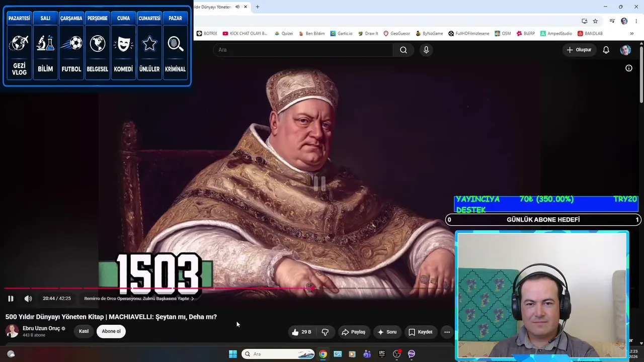Open the Ben Bildim bookmark
The image size is (644, 362).
(311, 34)
